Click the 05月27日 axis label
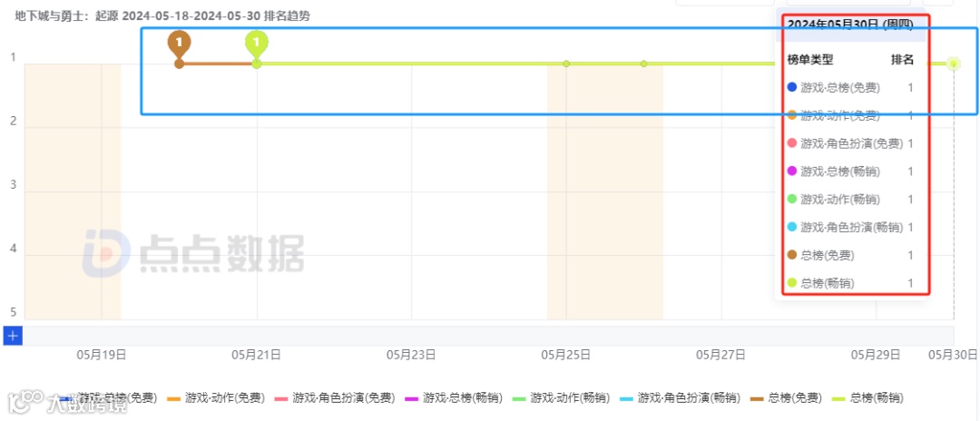Screen dimensions: 980x421 (721, 355)
